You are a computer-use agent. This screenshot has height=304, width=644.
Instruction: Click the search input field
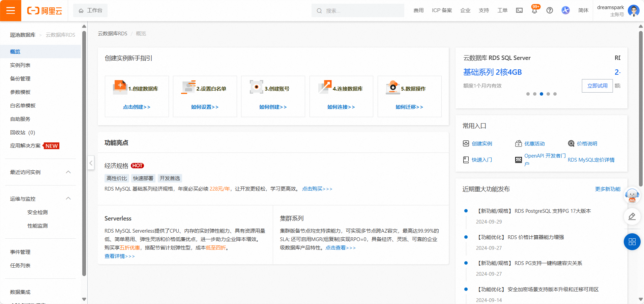click(358, 11)
